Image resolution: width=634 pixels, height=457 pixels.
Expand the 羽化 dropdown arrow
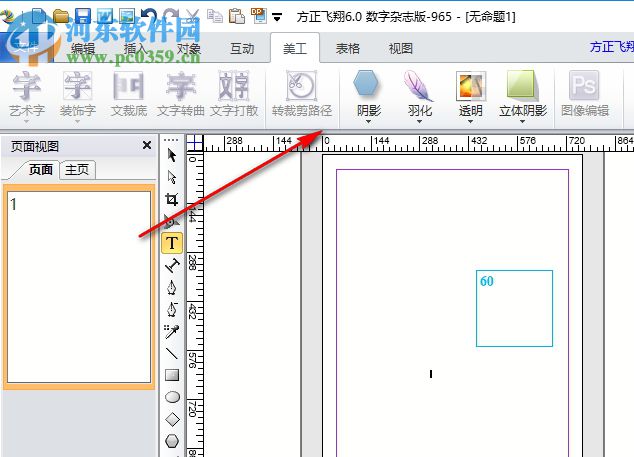click(x=419, y=121)
